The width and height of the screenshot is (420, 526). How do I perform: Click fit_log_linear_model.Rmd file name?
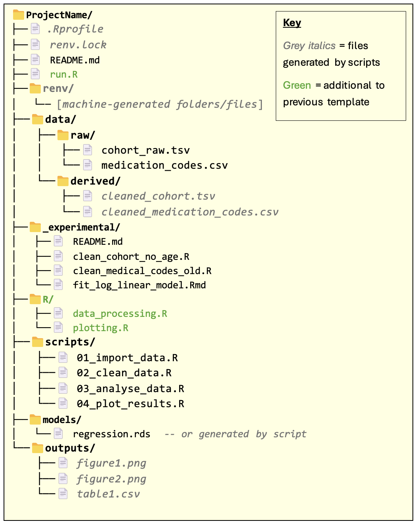pos(139,285)
